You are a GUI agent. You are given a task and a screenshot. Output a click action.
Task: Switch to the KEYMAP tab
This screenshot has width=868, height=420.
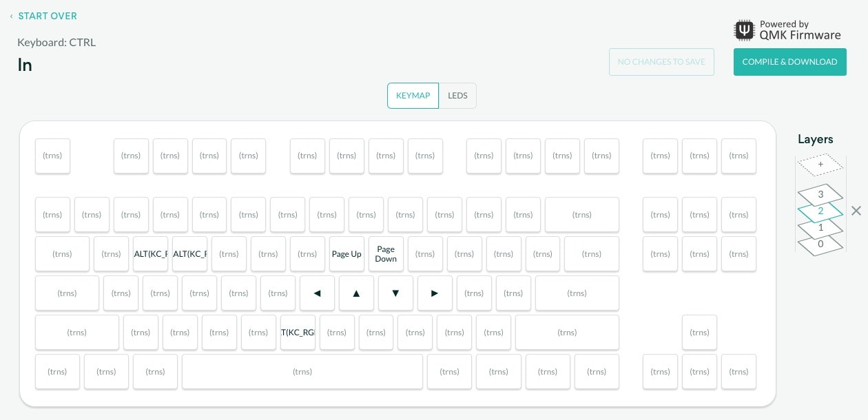[413, 96]
